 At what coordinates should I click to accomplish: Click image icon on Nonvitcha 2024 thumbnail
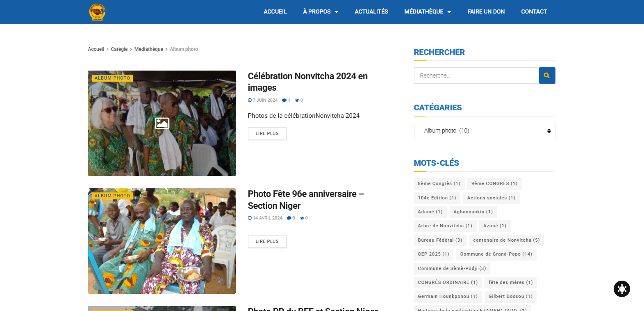pos(162,123)
